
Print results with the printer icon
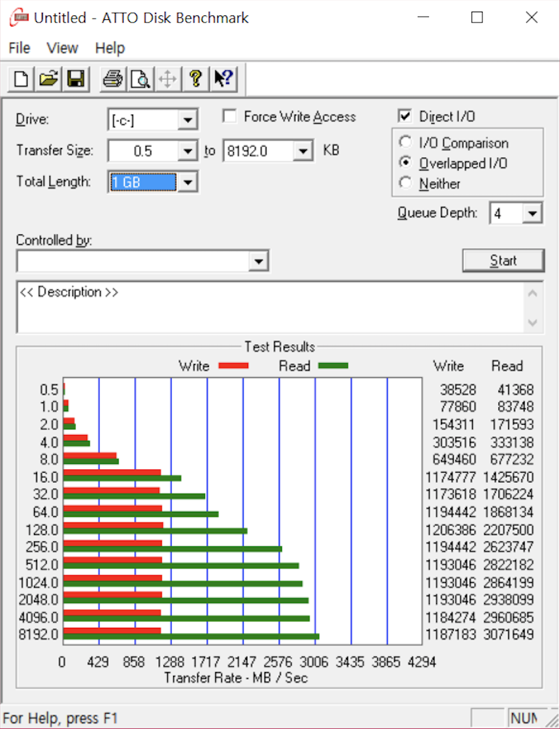click(x=113, y=79)
